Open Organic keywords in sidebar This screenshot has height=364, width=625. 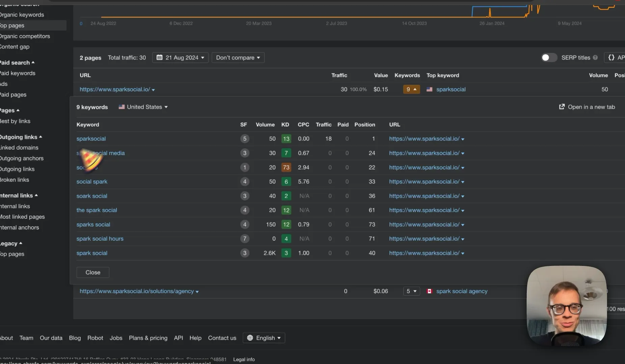click(x=22, y=15)
